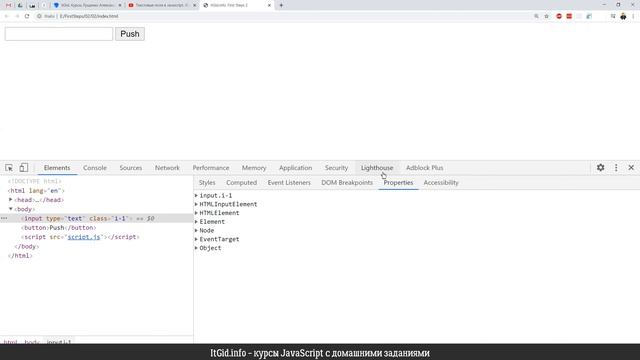Select the closing /body tag line
640x360 pixels.
[27, 247]
